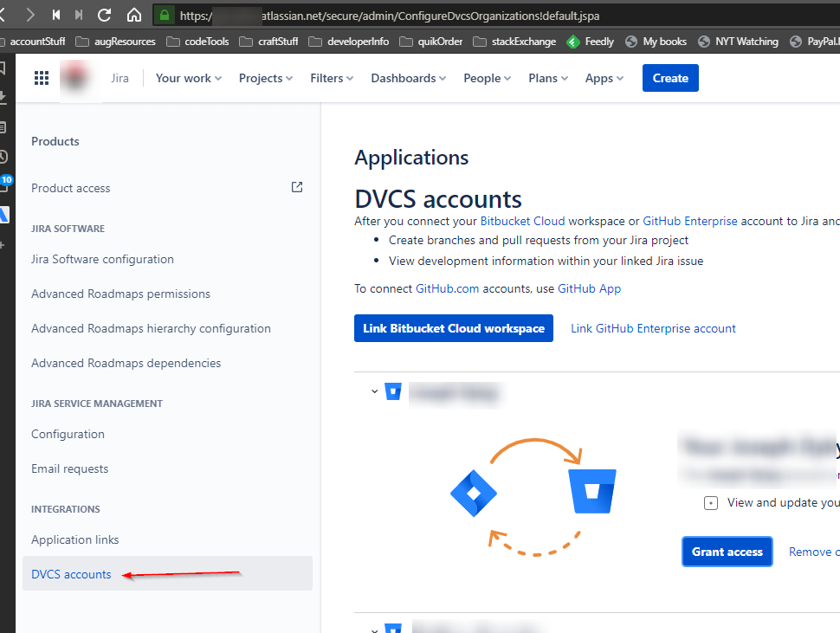Open the codeTools bookmark folder
Image resolution: width=840 pixels, height=633 pixels.
click(197, 42)
